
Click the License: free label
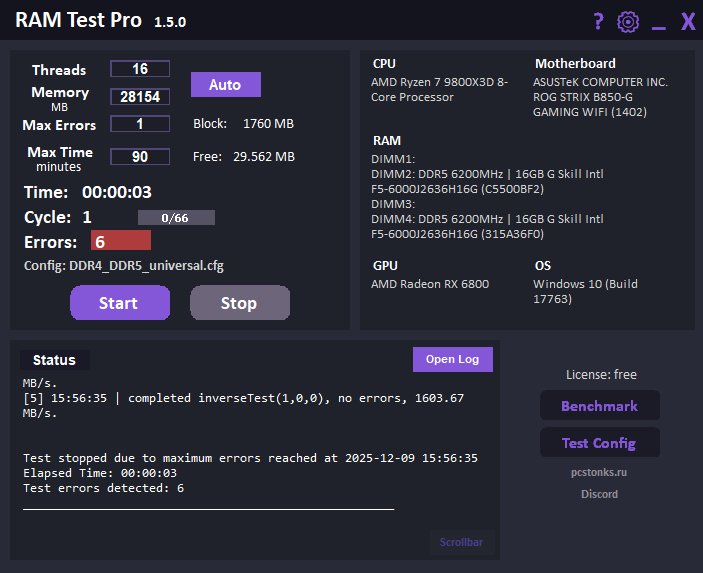point(601,374)
